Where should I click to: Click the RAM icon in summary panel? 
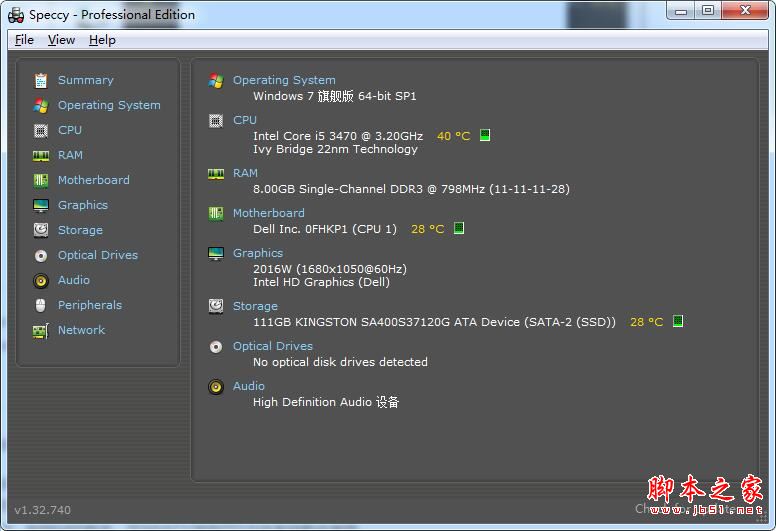[216, 174]
